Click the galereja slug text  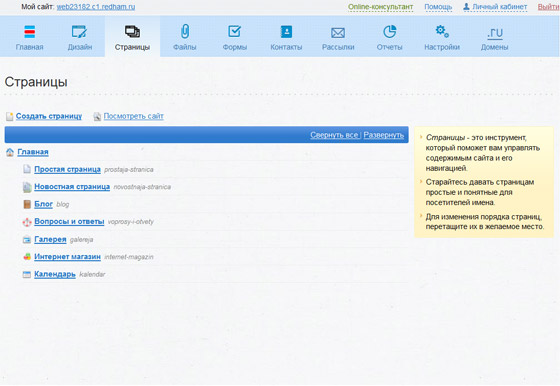[x=81, y=240]
